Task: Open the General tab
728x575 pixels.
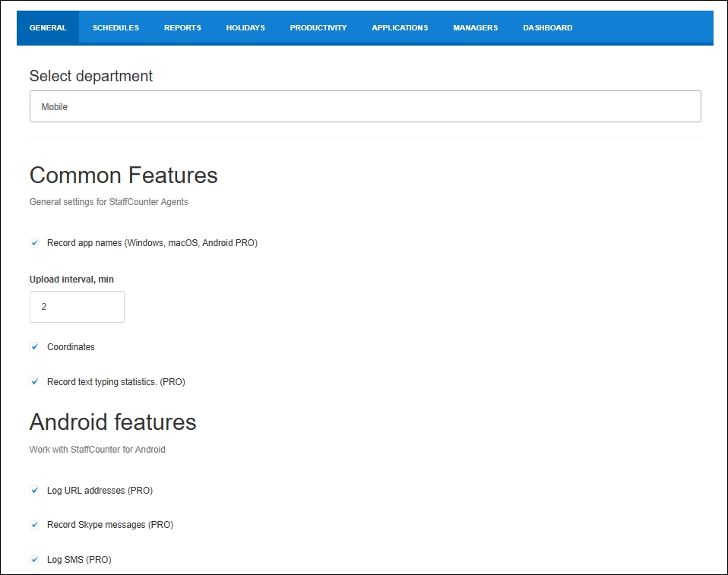Action: coord(48,28)
